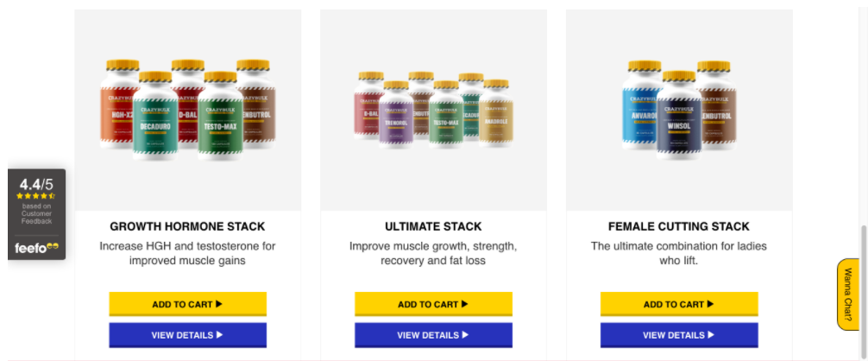Click the feefo logo icon

pyautogui.click(x=36, y=248)
